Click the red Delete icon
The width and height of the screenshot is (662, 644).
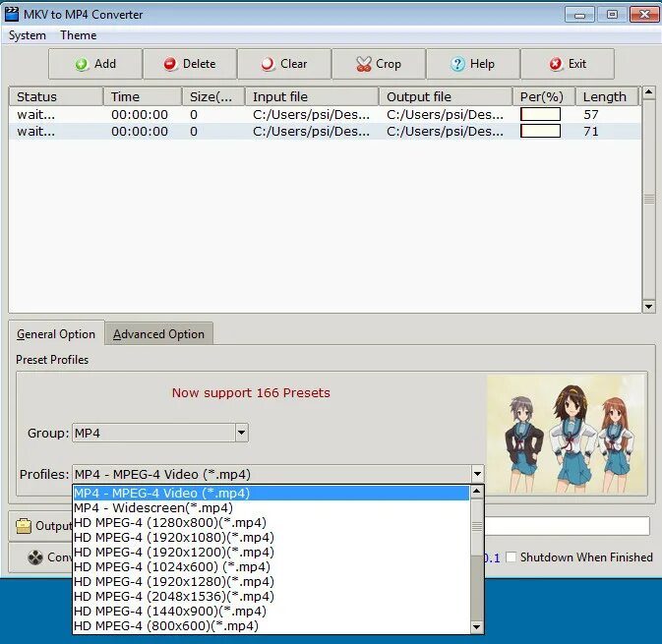click(170, 64)
